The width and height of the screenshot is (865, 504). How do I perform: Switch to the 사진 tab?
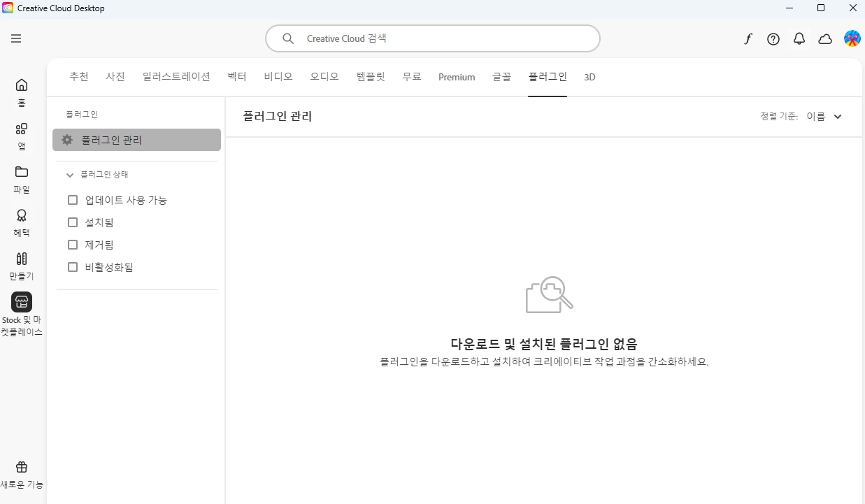[x=115, y=77]
